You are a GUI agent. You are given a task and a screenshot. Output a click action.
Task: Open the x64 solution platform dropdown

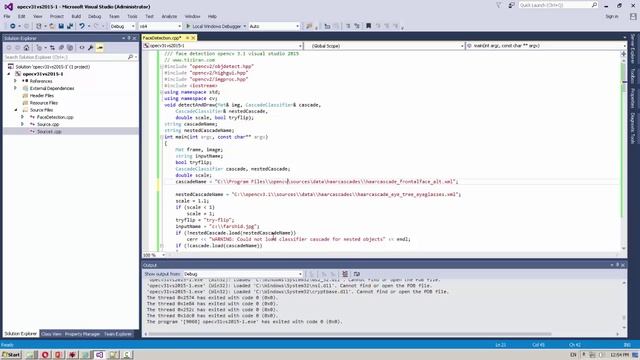(x=160, y=26)
